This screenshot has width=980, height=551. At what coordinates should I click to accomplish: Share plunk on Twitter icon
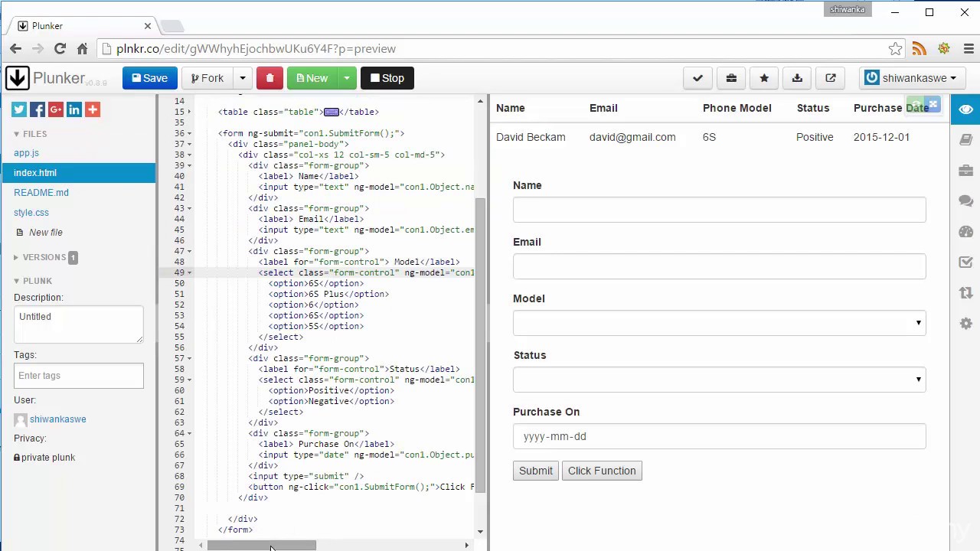pos(19,109)
